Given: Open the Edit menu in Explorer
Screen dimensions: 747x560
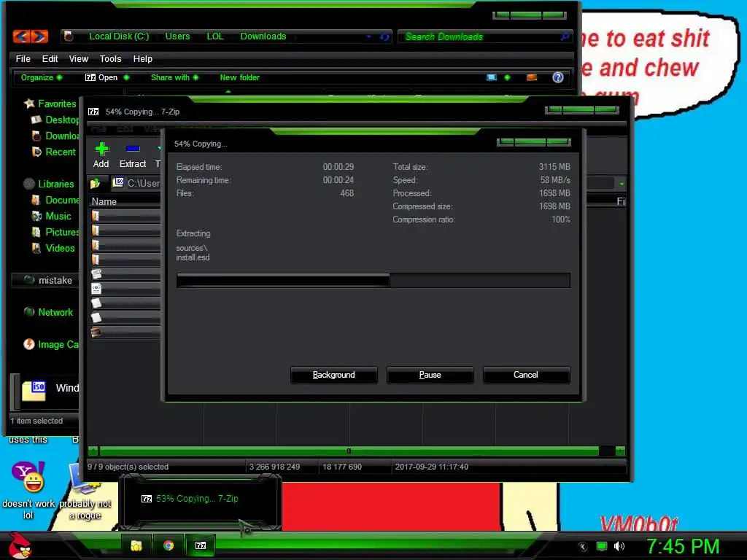Looking at the screenshot, I should click(50, 58).
